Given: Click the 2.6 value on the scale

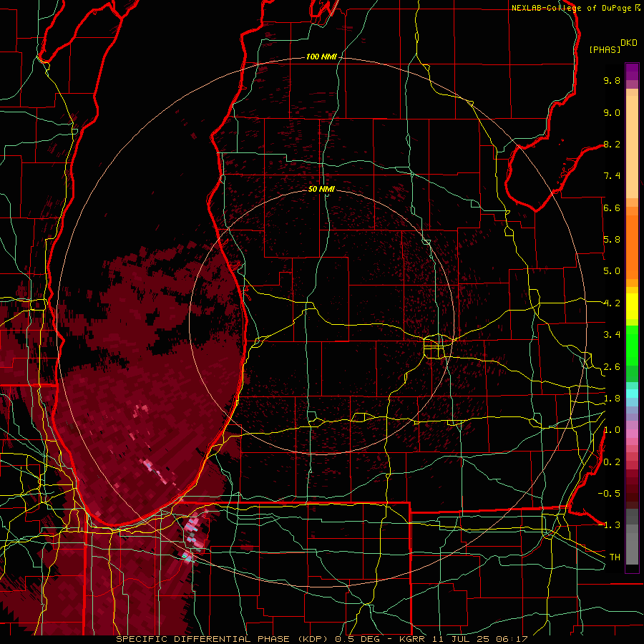Looking at the screenshot, I should tap(612, 367).
